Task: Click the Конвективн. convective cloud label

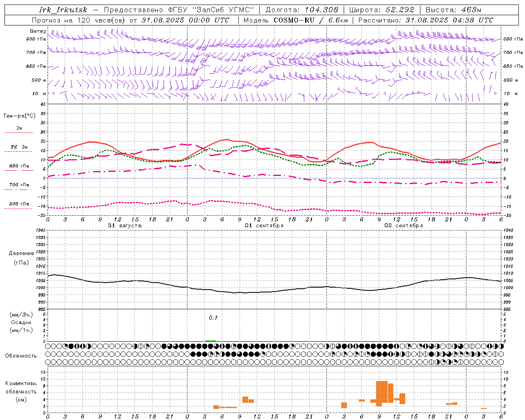Action: (21, 383)
